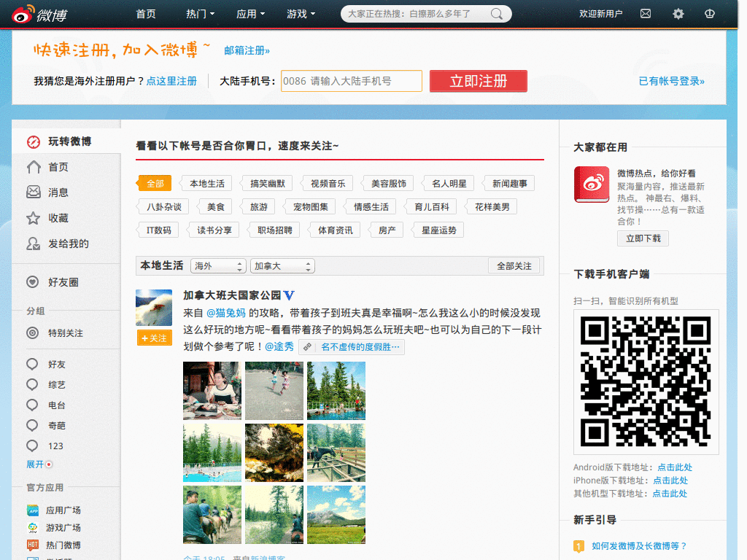Open 如何发微博及长微博等 guide link
747x560 pixels.
pyautogui.click(x=639, y=546)
